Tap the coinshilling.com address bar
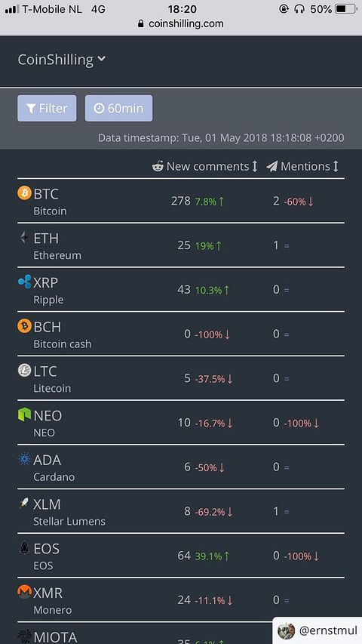362x644 pixels. point(181,24)
